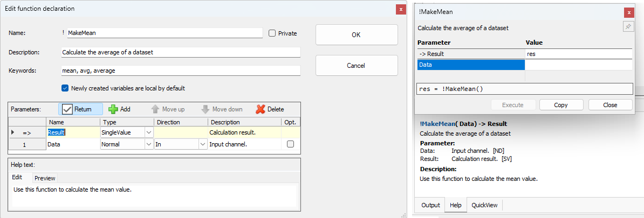The image size is (644, 218).
Task: Open the SingleValue type dropdown
Action: tap(149, 132)
